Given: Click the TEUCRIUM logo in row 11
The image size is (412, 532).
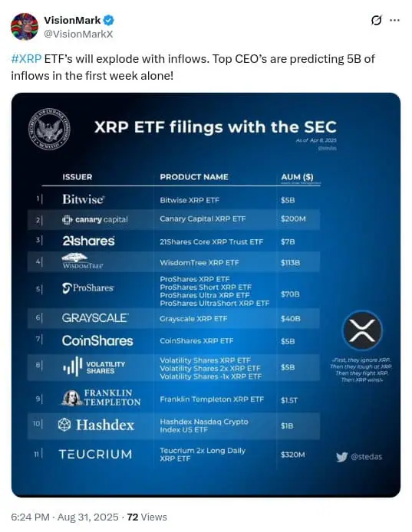Looking at the screenshot, I should (x=95, y=455).
